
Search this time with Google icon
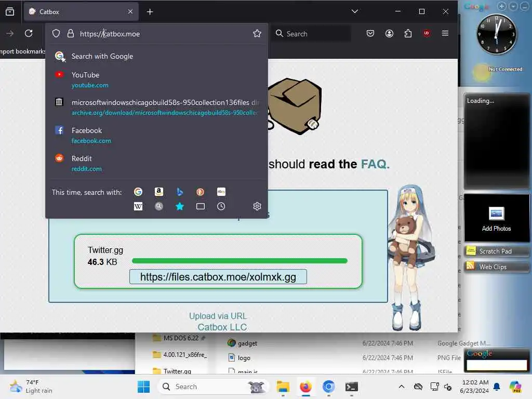[x=138, y=192]
